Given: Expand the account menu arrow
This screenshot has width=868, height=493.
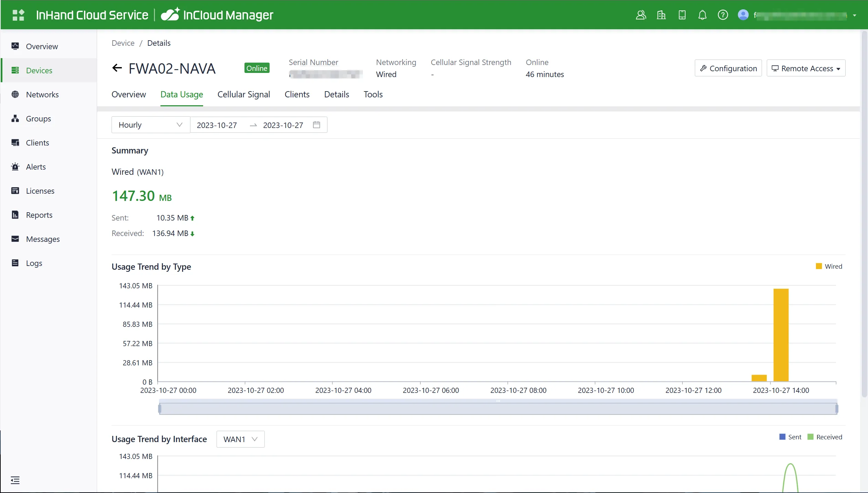Looking at the screenshot, I should 855,15.
